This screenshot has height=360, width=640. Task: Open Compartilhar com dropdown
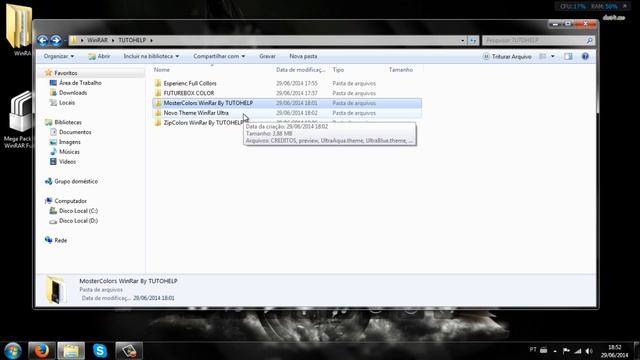pos(219,56)
